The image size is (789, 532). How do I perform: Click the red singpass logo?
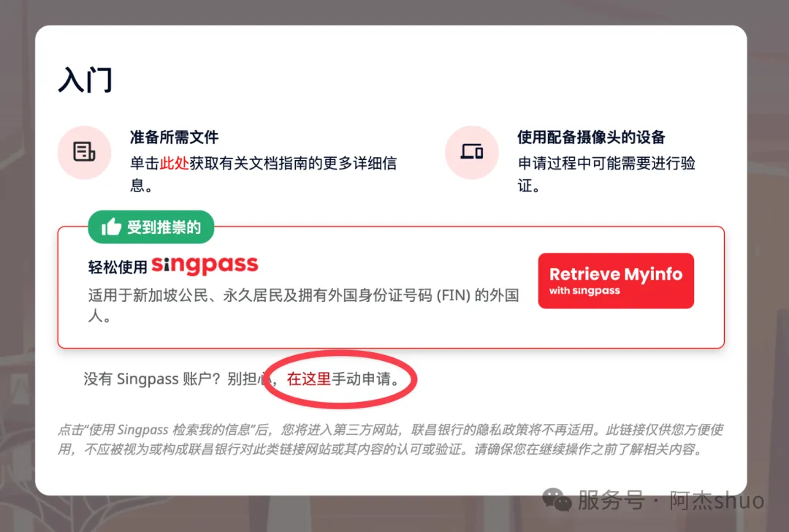tap(205, 265)
